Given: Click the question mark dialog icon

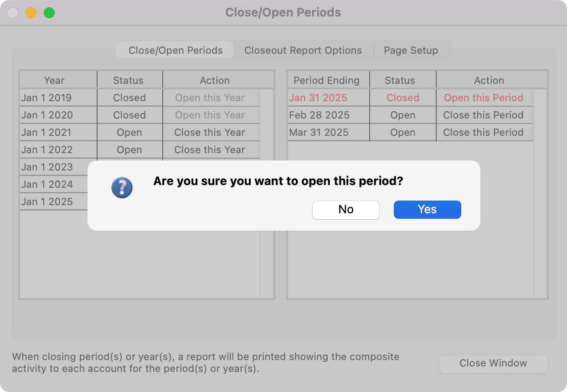Looking at the screenshot, I should click(122, 187).
